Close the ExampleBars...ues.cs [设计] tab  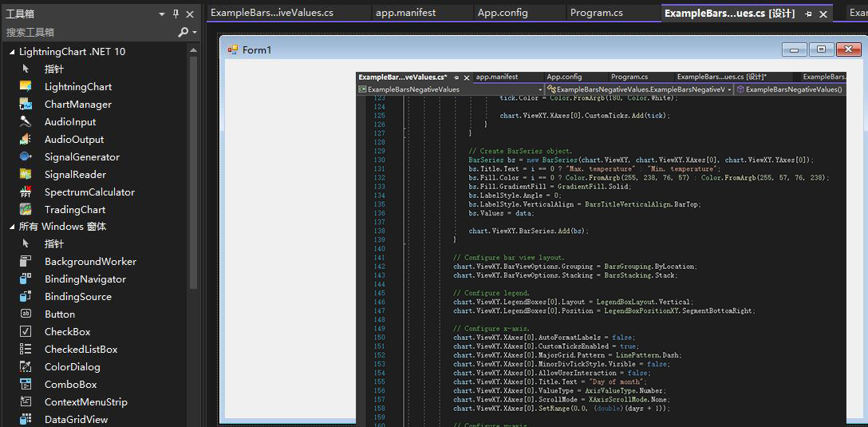pyautogui.click(x=823, y=14)
